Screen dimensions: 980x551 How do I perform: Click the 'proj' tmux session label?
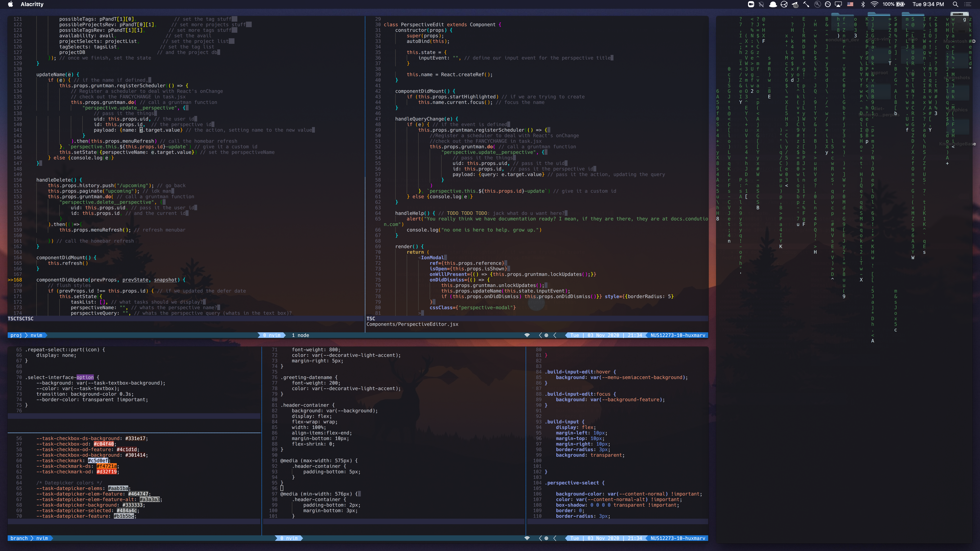[16, 335]
